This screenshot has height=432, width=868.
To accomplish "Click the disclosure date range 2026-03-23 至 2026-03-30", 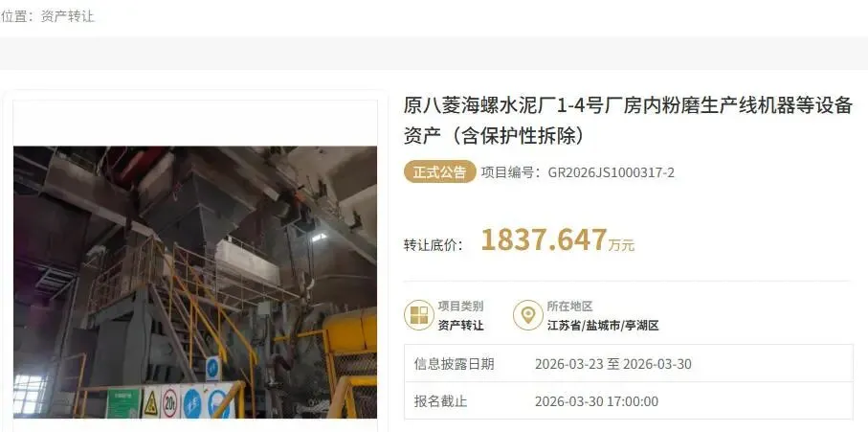I will coord(612,364).
